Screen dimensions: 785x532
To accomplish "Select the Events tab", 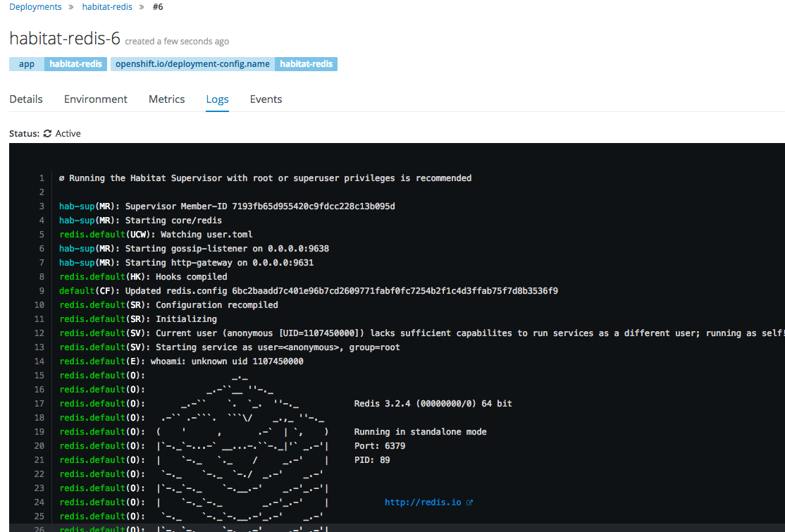I will (x=266, y=99).
